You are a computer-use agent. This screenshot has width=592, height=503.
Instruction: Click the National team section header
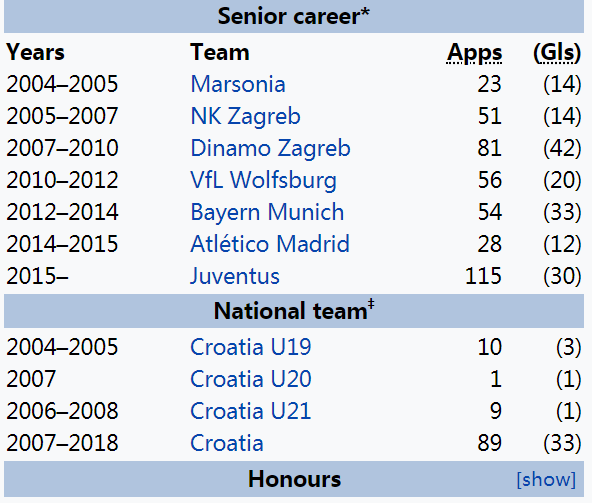coord(294,310)
